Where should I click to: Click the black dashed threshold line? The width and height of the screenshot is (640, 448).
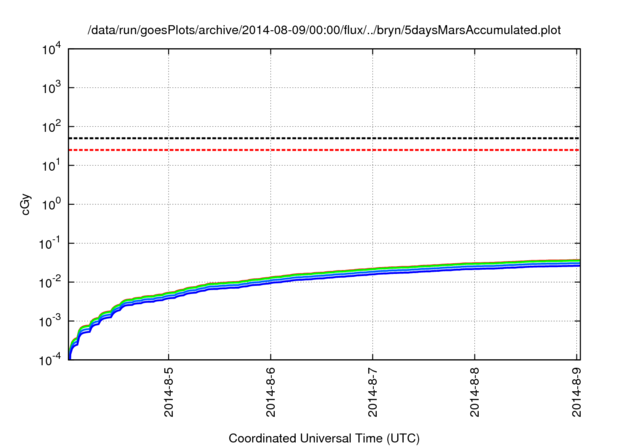tap(324, 138)
